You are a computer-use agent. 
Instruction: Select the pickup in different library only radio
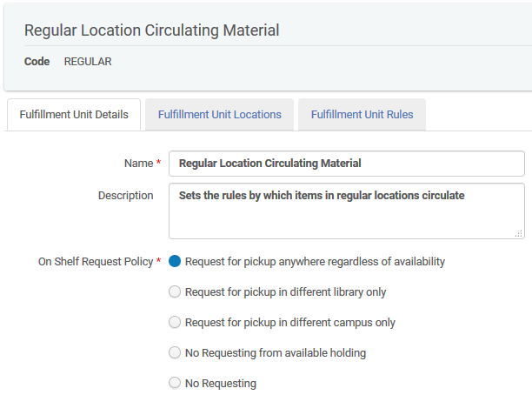click(x=175, y=291)
